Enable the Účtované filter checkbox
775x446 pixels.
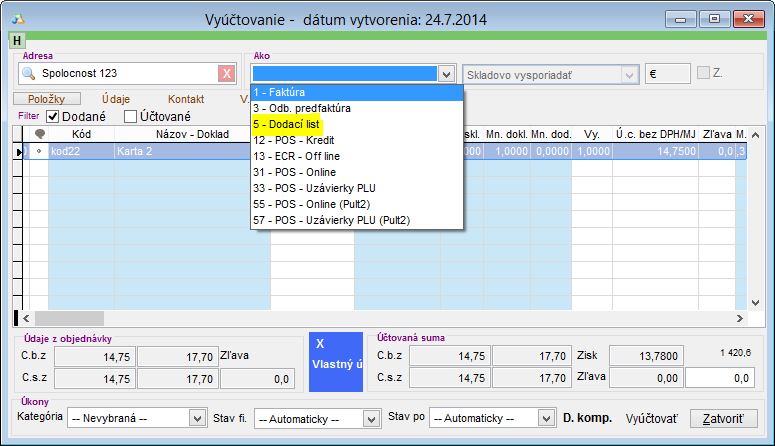click(130, 117)
